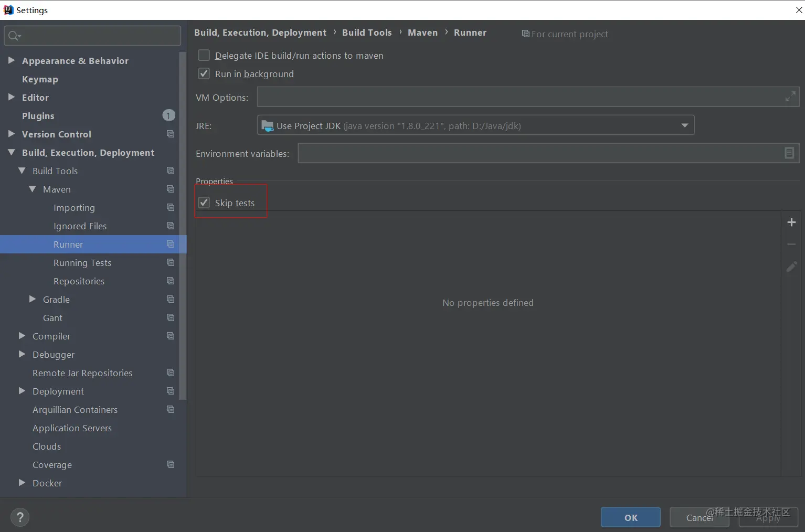805x532 pixels.
Task: Click project-level icon beside Repositories
Action: [171, 281]
